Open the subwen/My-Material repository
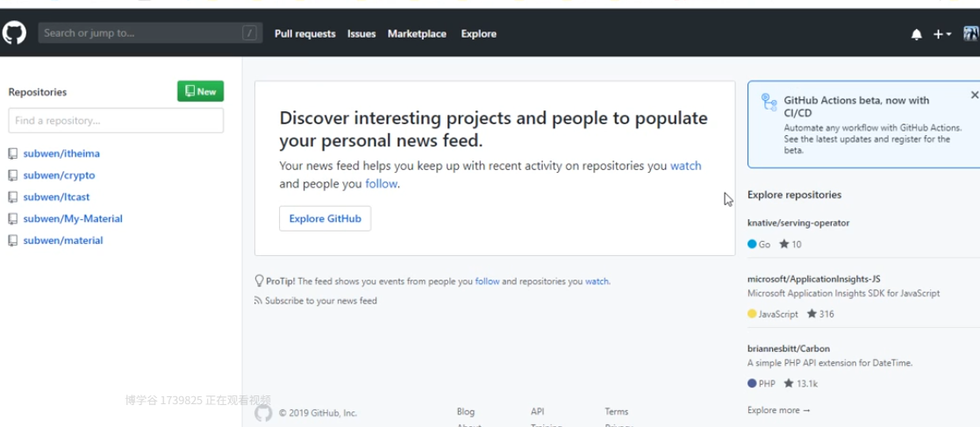Screen dimensions: 980x427 click(73, 219)
